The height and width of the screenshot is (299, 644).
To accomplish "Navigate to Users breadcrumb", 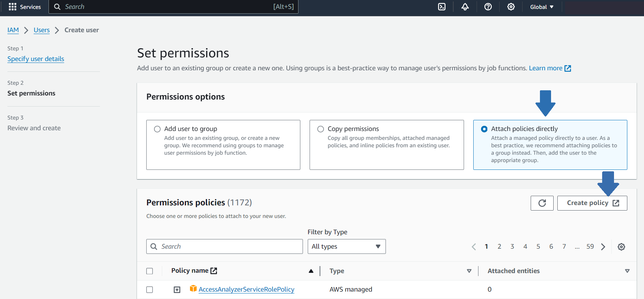I will 41,30.
